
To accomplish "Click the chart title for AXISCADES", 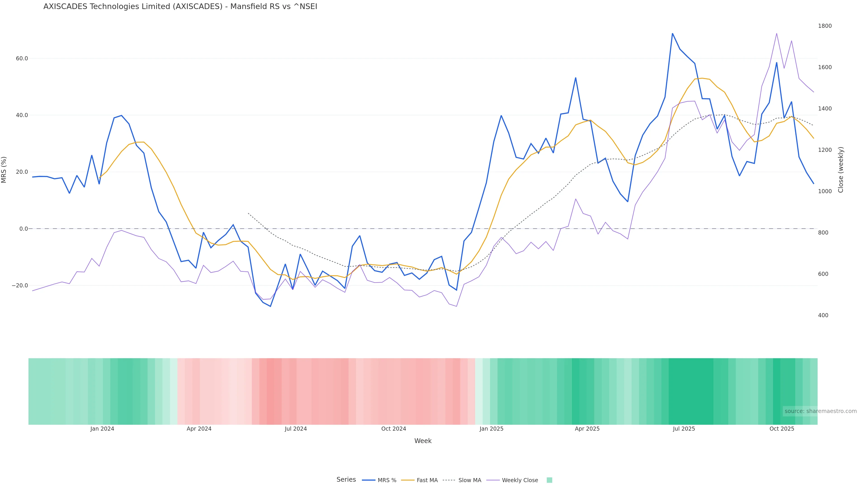I will click(180, 7).
